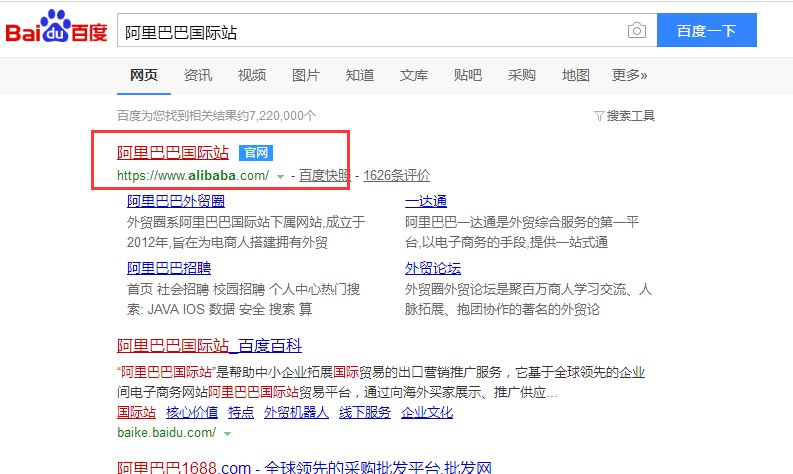Click the https://www.alibaba.com/ URL
793x474 pixels.
coord(193,176)
